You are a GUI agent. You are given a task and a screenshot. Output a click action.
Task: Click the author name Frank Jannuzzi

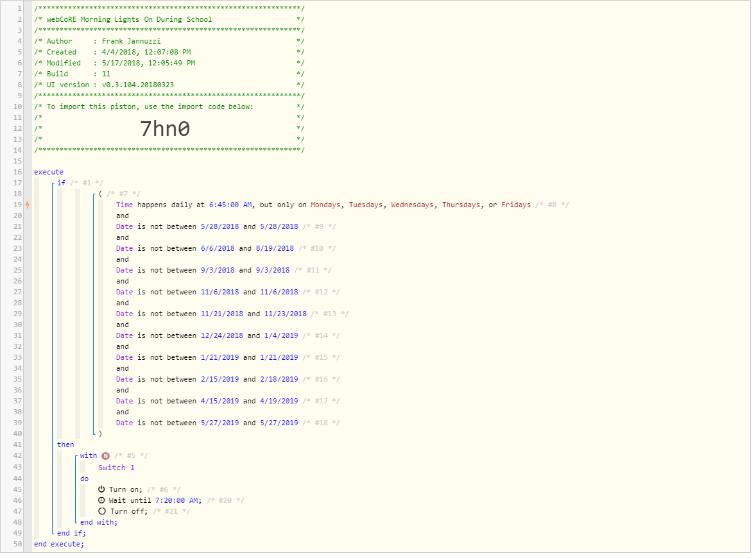[131, 42]
